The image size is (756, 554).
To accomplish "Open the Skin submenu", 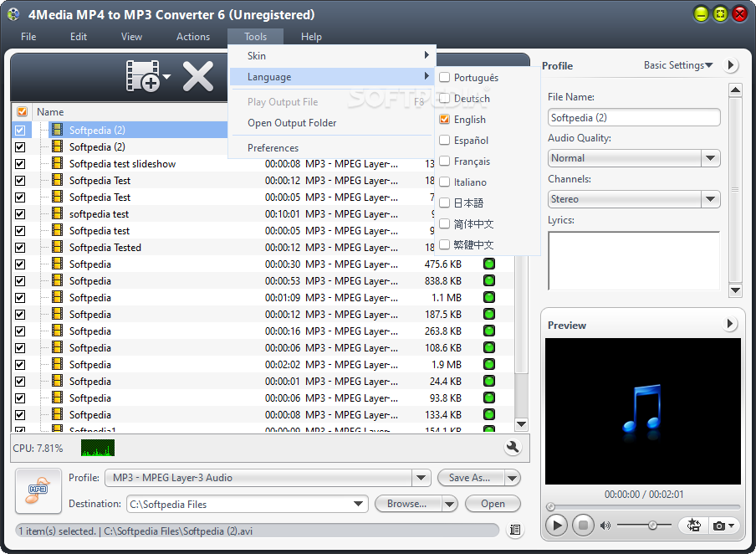I will pyautogui.click(x=332, y=55).
